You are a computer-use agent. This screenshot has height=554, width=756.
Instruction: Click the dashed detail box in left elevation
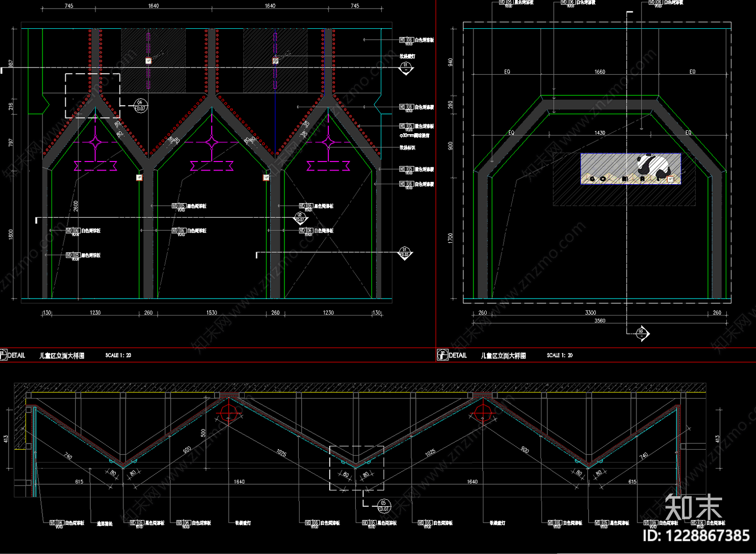93,95
